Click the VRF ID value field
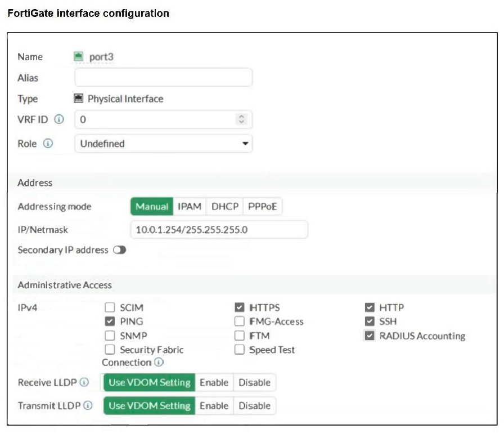Screen dimensions: 504x433 163,119
